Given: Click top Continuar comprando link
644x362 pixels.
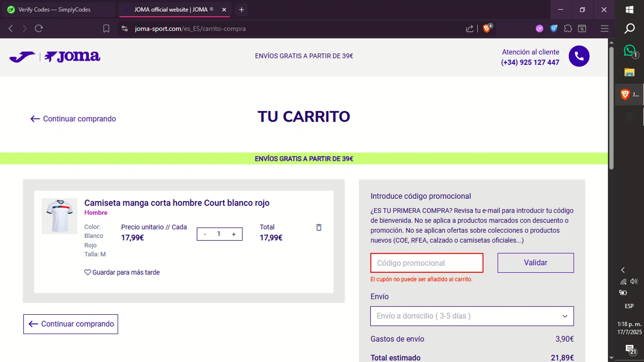Looking at the screenshot, I should pos(73,119).
